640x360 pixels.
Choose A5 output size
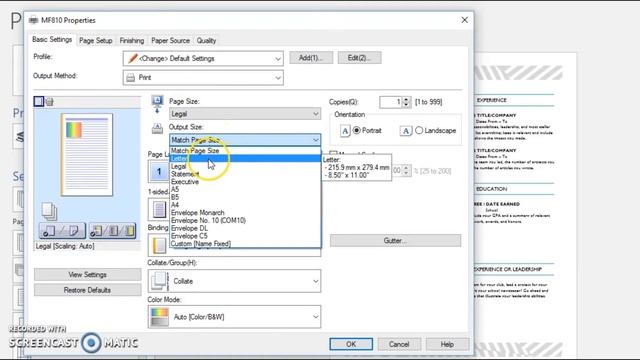[245, 189]
